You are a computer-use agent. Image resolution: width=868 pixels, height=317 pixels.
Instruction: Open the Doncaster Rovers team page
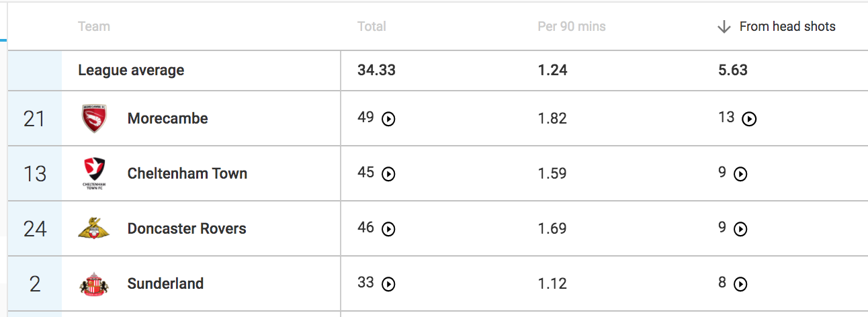pos(187,228)
